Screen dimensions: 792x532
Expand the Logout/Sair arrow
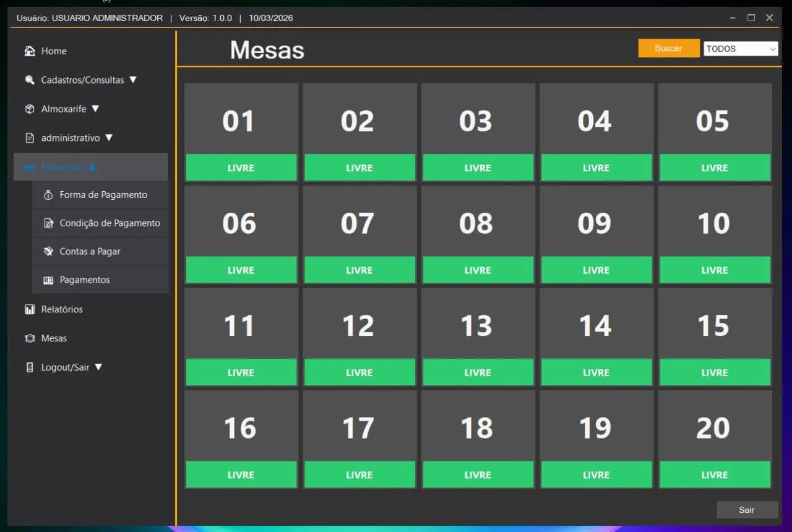coord(98,367)
